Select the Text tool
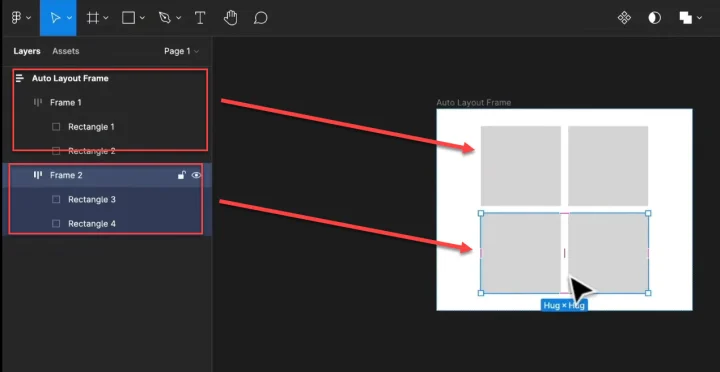 (x=200, y=18)
